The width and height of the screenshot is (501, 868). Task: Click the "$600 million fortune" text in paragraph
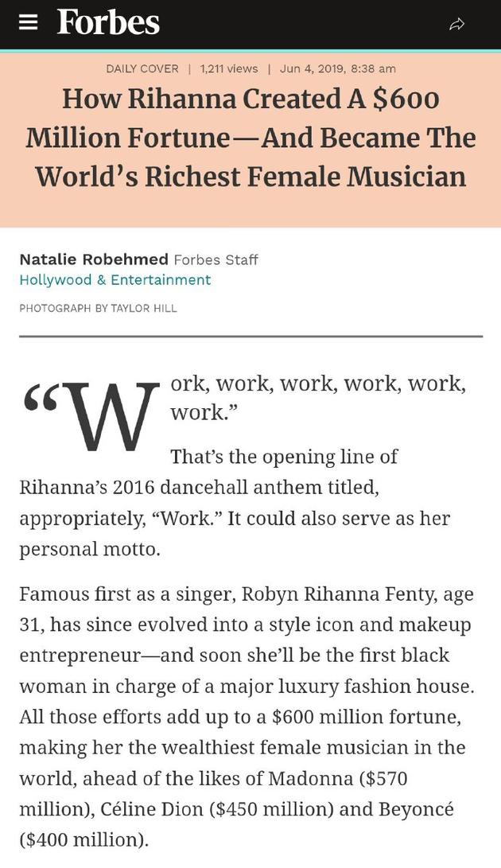[x=366, y=717]
